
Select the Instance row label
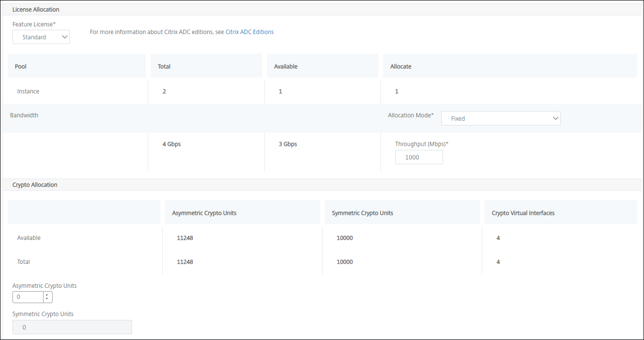click(x=28, y=91)
